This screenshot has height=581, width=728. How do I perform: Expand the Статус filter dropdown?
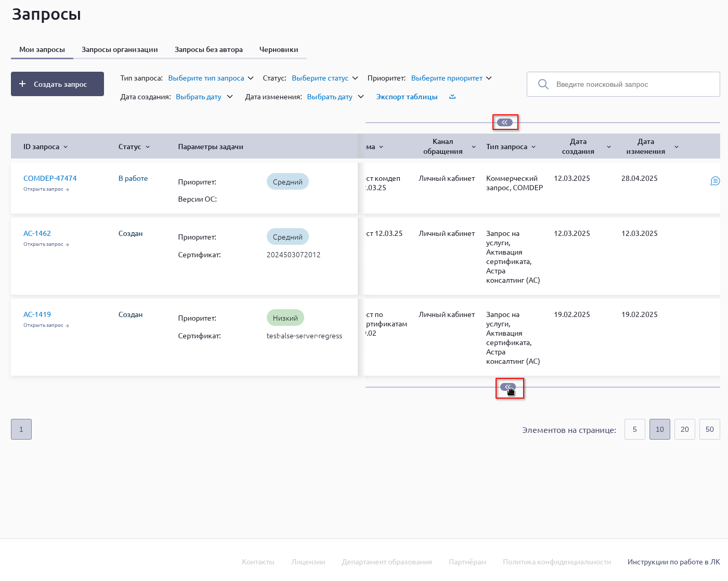[x=324, y=78]
